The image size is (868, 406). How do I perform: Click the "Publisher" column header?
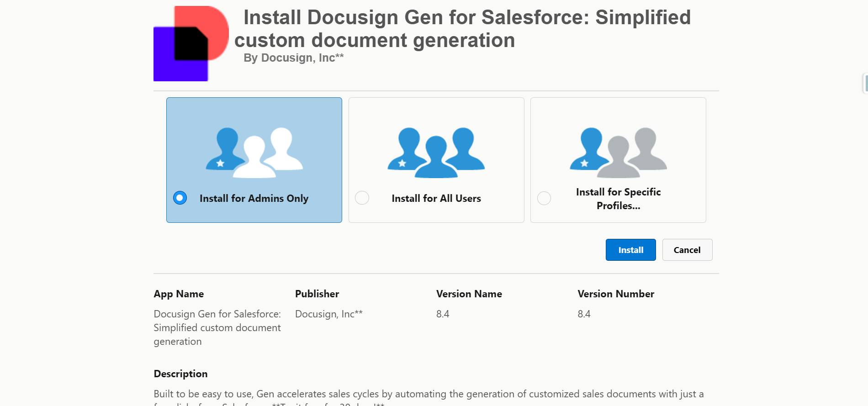pos(317,294)
